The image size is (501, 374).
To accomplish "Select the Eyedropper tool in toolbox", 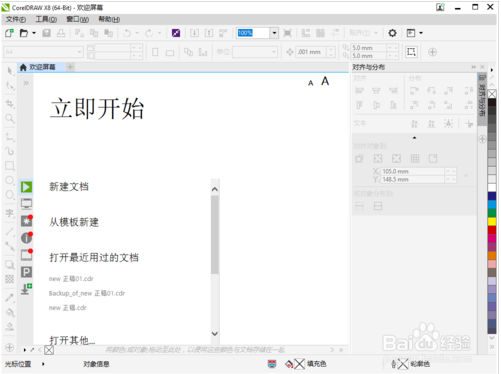I will 10,297.
